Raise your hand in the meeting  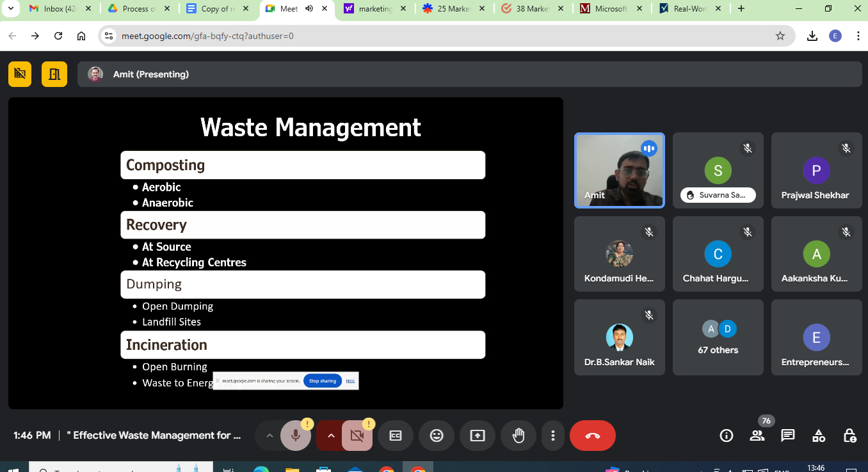(518, 436)
